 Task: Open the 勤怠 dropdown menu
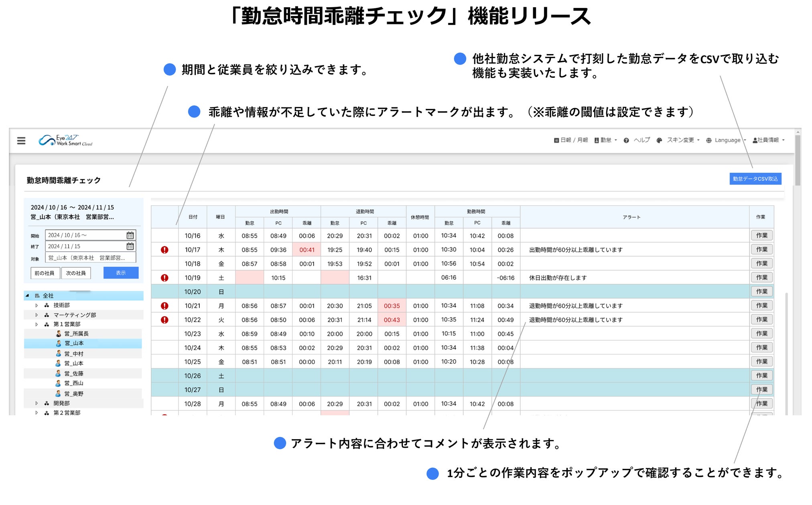(x=606, y=140)
